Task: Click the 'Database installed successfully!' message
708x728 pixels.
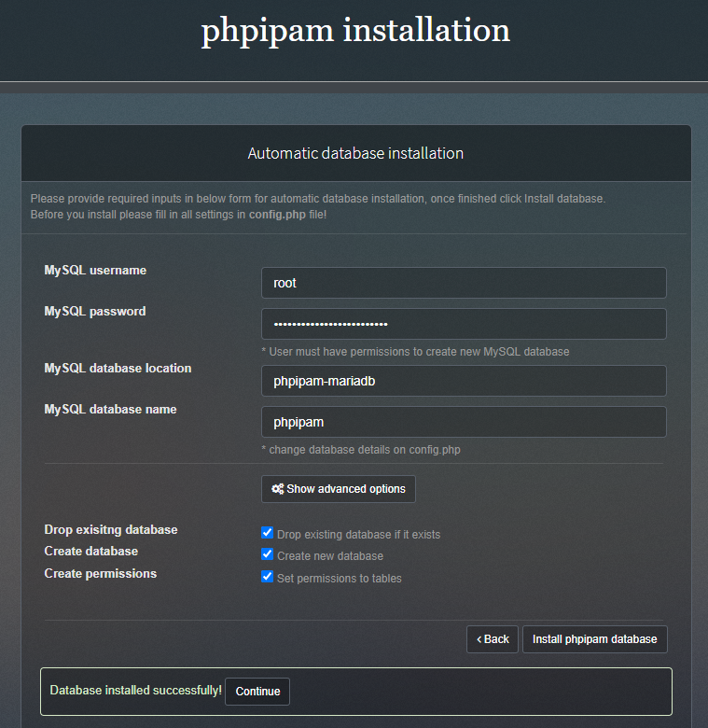Action: 135,691
